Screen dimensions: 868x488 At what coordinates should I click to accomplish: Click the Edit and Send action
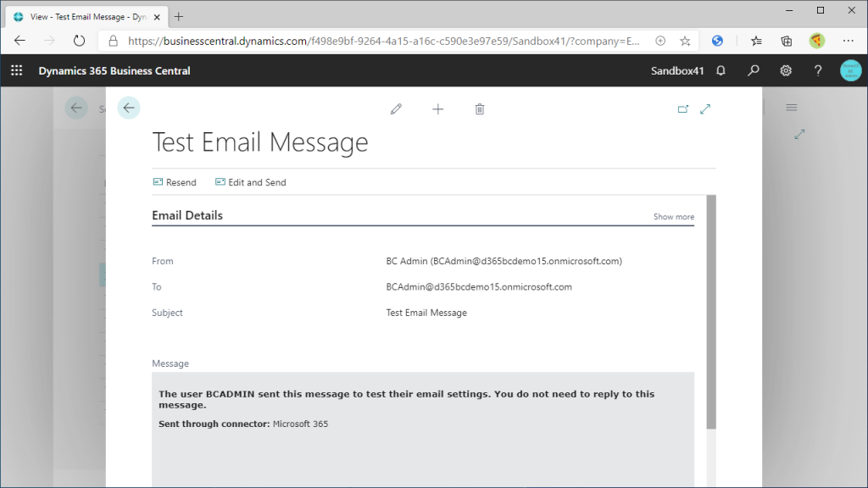tap(251, 182)
